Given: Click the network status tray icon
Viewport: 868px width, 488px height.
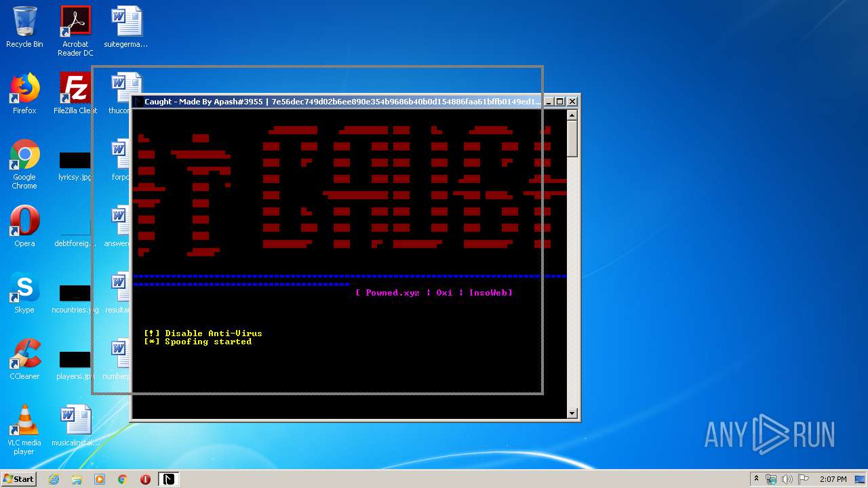Looking at the screenshot, I should pos(771,479).
